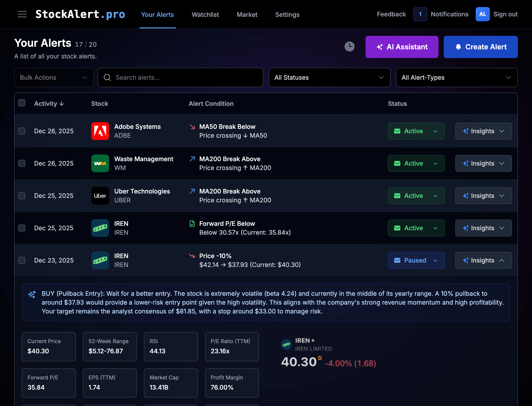The image size is (532, 406).
Task: Open the All Statuses dropdown
Action: (329, 77)
